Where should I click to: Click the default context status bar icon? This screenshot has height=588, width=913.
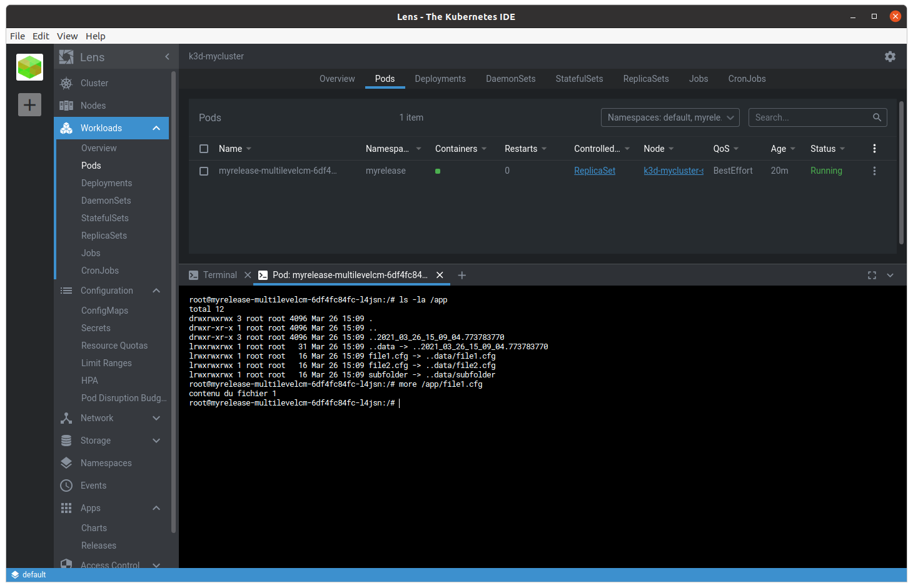pyautogui.click(x=15, y=575)
